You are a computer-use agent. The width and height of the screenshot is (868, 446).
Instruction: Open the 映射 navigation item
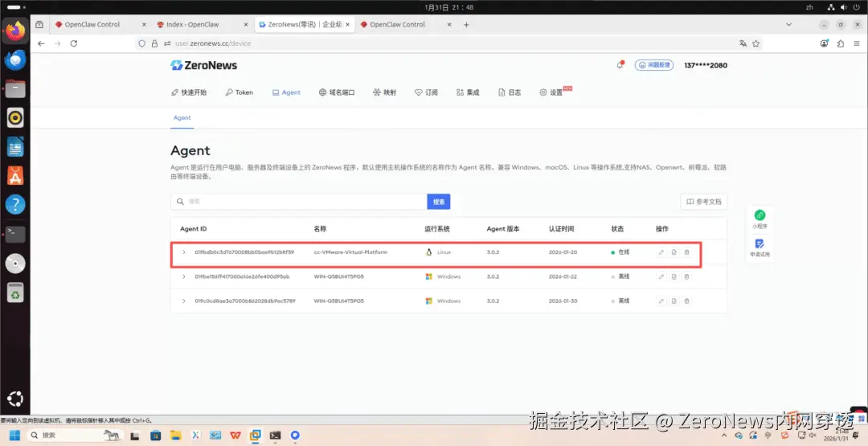click(385, 92)
